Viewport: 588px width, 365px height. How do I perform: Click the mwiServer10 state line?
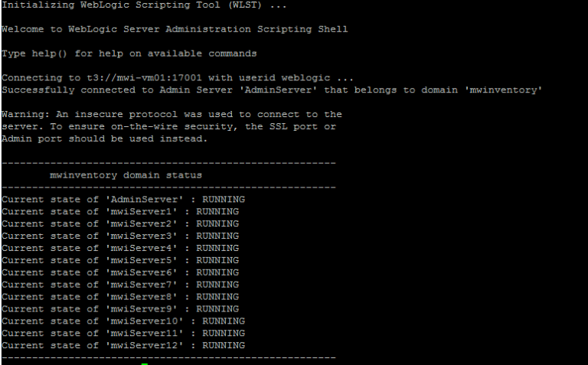[123, 321]
